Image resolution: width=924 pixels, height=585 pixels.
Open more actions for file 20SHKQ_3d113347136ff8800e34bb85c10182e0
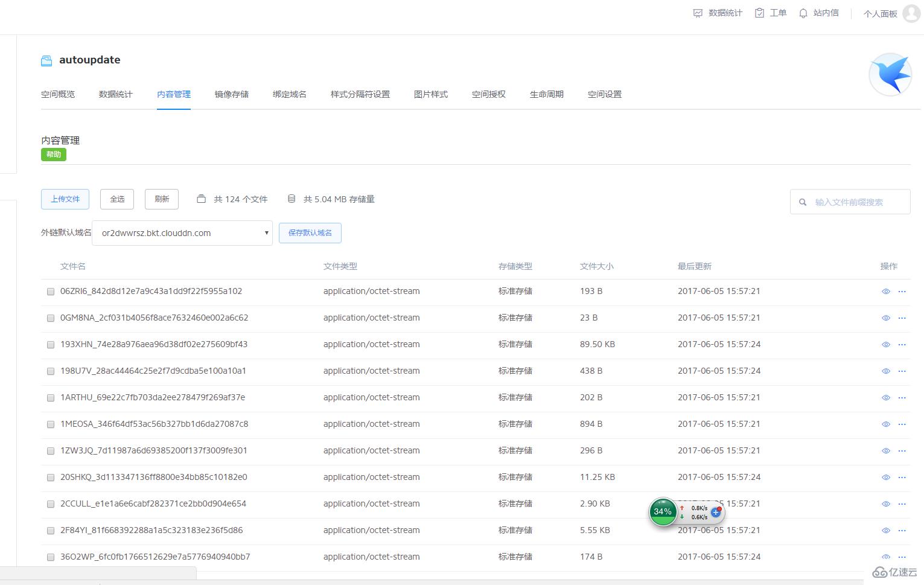pos(902,478)
